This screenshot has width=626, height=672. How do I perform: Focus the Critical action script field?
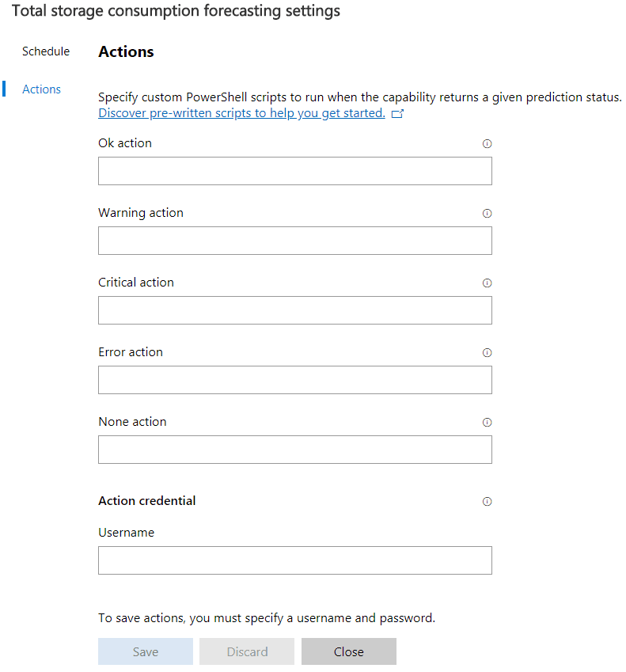click(294, 310)
